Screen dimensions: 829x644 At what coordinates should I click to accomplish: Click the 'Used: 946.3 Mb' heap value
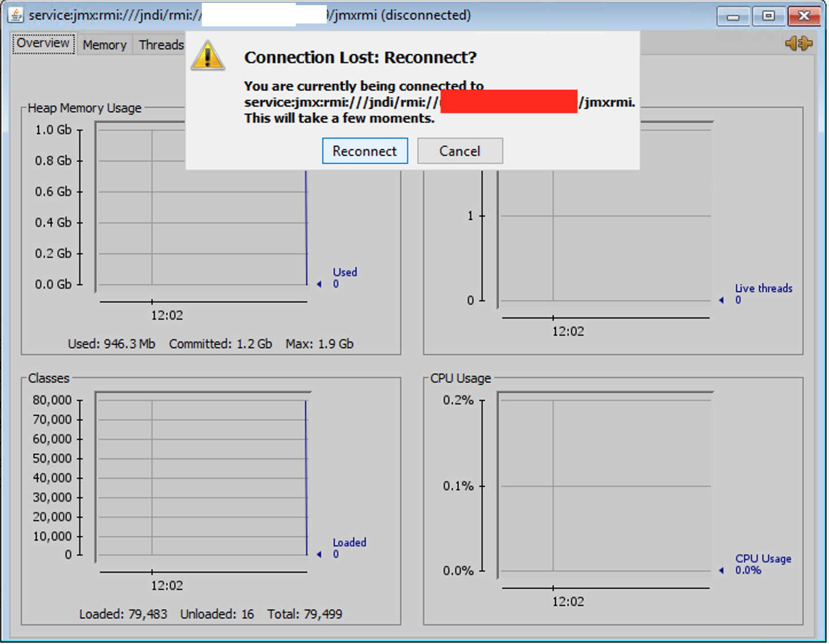click(111, 344)
